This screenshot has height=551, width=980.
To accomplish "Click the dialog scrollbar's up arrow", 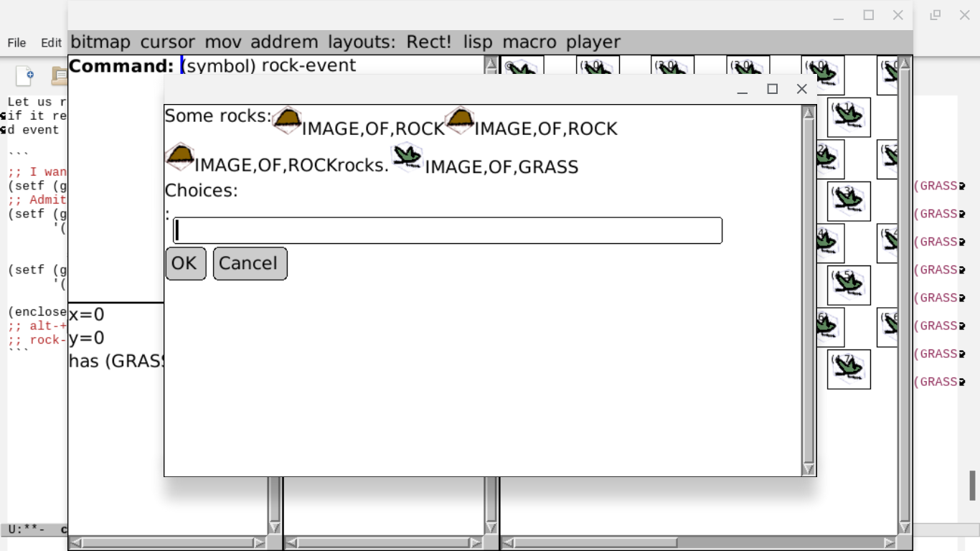I will tap(809, 113).
